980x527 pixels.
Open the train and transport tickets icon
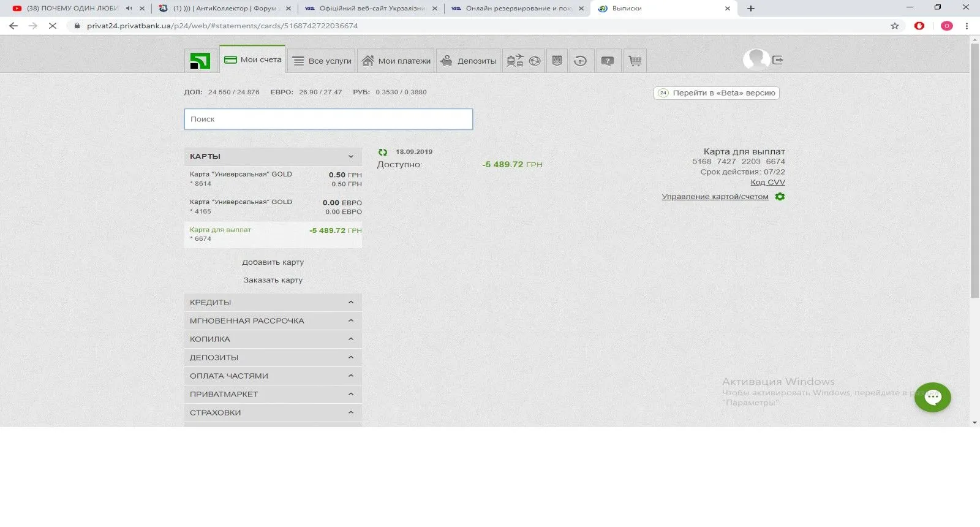click(514, 61)
